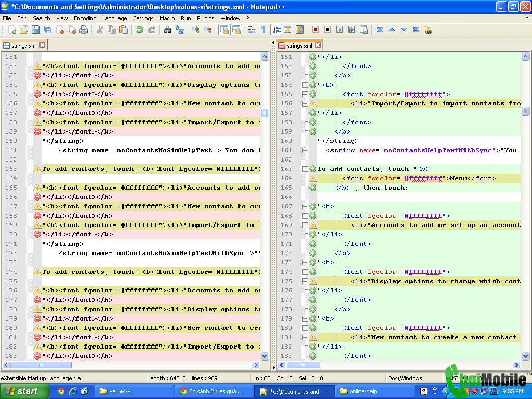Viewport: 532px width, 399px height.
Task: Go to the previous difference arrow
Action: (392, 30)
